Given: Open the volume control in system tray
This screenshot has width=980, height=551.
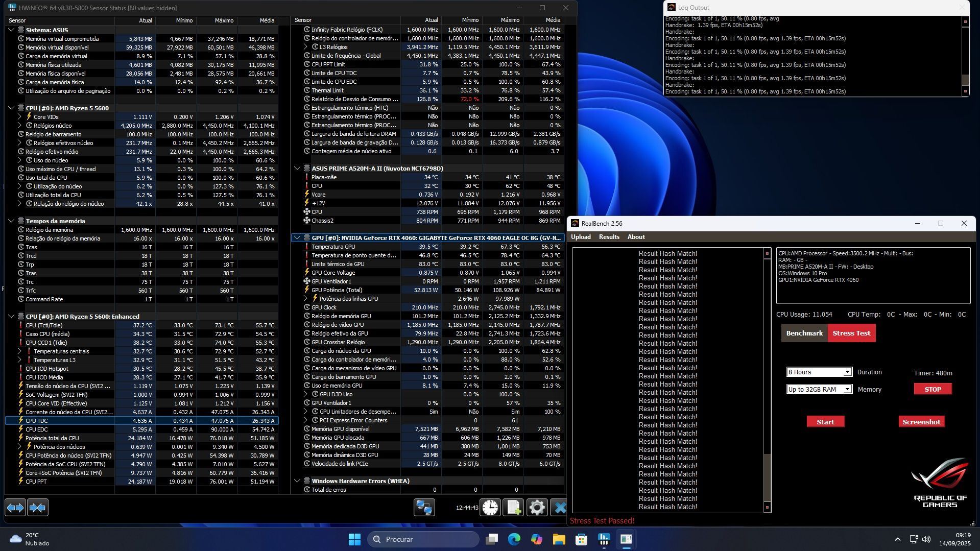Looking at the screenshot, I should pyautogui.click(x=927, y=539).
